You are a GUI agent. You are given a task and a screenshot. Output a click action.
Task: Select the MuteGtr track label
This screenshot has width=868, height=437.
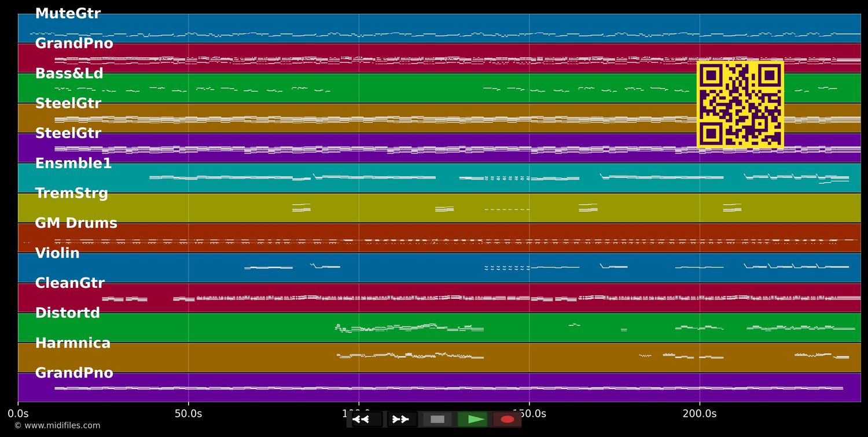pyautogui.click(x=68, y=13)
